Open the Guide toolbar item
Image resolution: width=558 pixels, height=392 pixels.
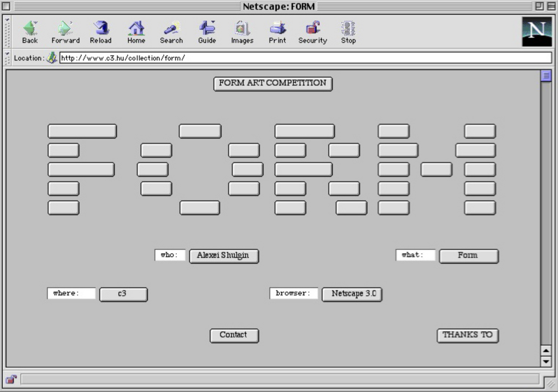point(207,32)
